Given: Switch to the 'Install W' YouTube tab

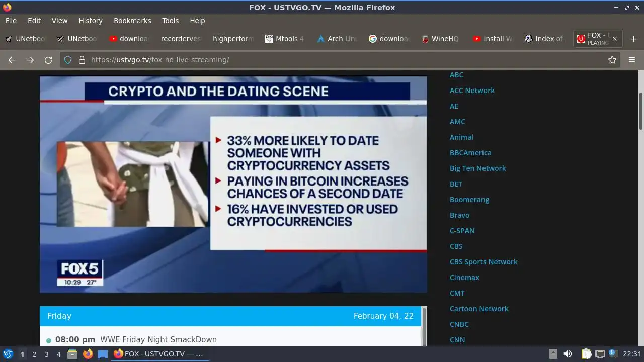Looking at the screenshot, I should [x=492, y=39].
